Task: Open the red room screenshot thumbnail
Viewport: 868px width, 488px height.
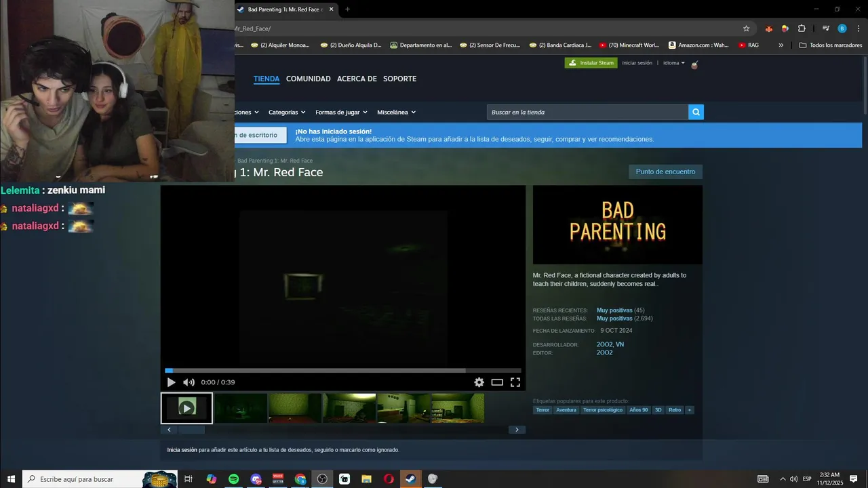Action: pyautogui.click(x=295, y=408)
